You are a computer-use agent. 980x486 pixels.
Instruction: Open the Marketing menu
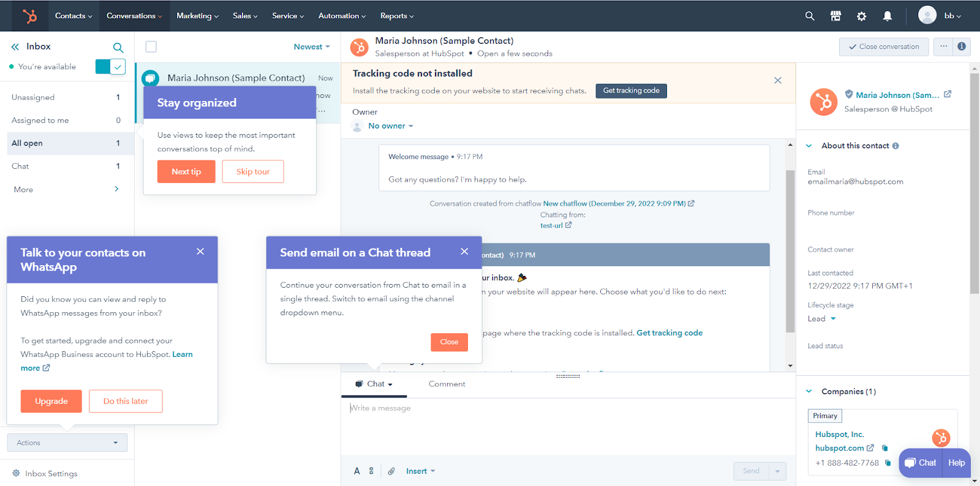click(197, 16)
